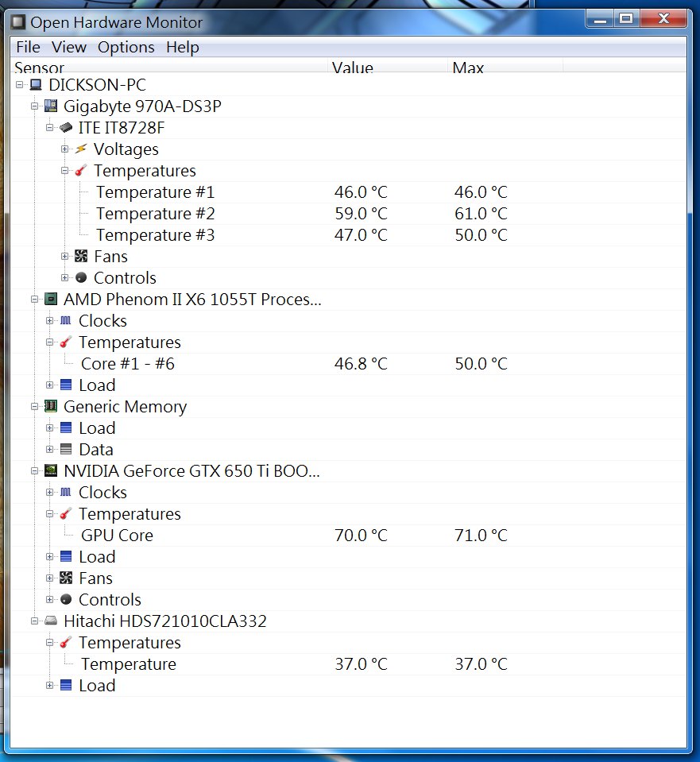The width and height of the screenshot is (700, 762).
Task: Collapse Temperatures node under ITE IT8728F
Action: click(x=64, y=170)
